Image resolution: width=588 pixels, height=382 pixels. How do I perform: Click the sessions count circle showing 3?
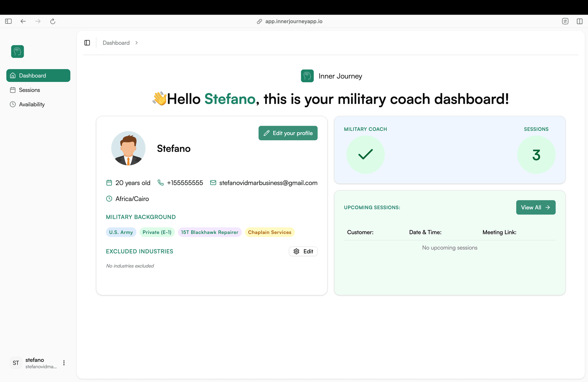[536, 155]
